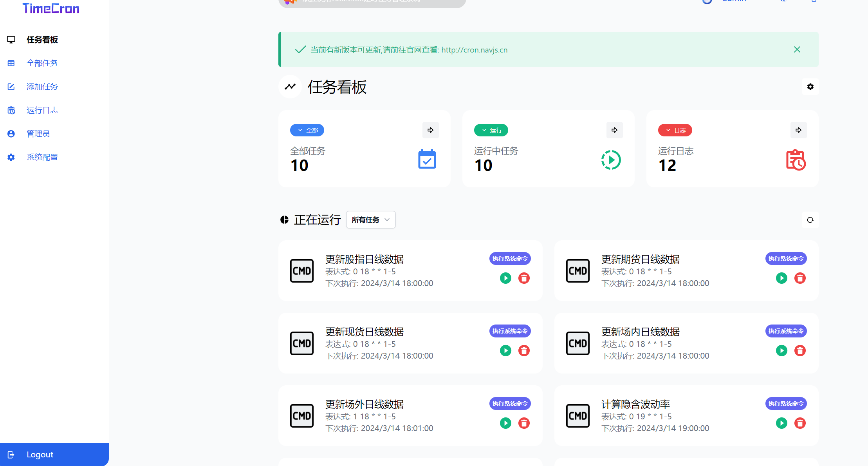The height and width of the screenshot is (466, 868).
Task: Click CMD icon of 更新期货日线数据
Action: pos(578,271)
